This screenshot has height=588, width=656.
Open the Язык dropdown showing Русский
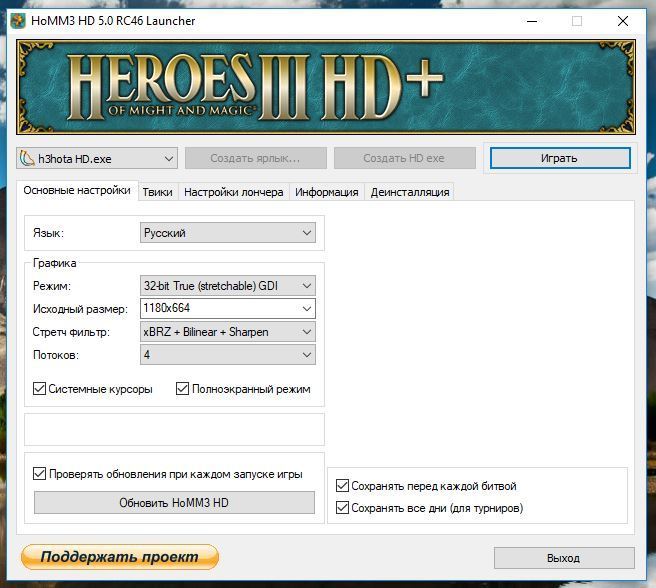[228, 233]
